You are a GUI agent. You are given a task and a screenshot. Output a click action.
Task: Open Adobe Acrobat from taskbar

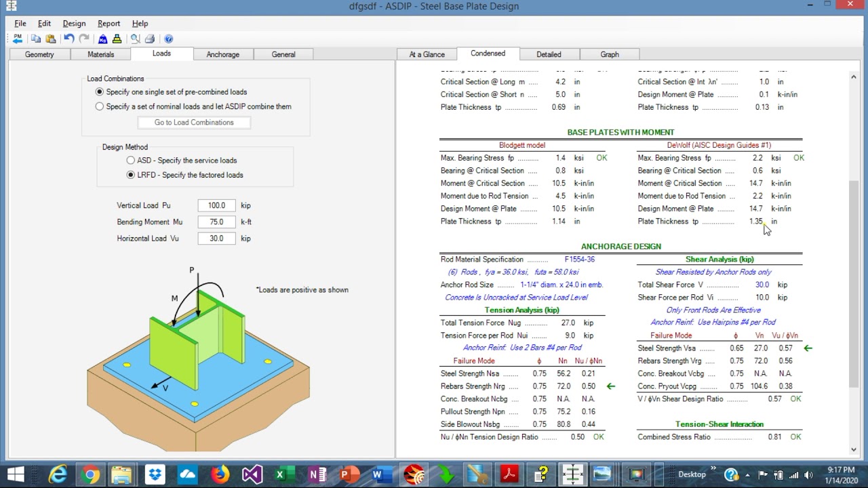point(510,474)
